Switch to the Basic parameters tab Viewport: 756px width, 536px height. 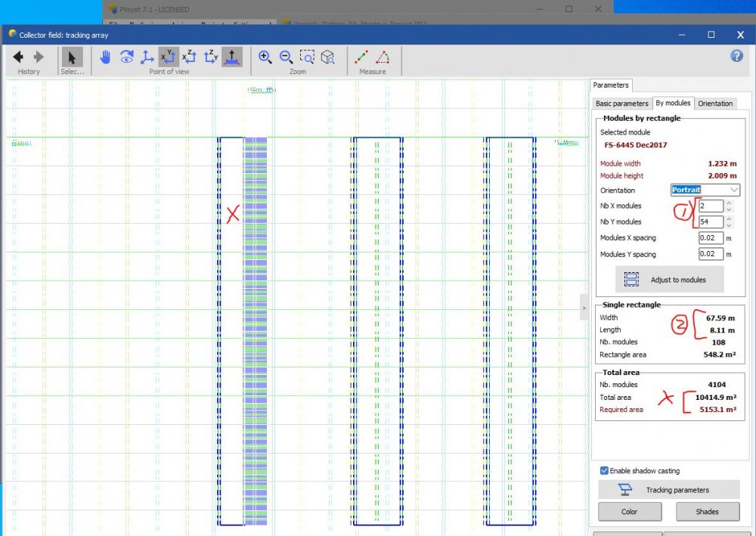621,103
